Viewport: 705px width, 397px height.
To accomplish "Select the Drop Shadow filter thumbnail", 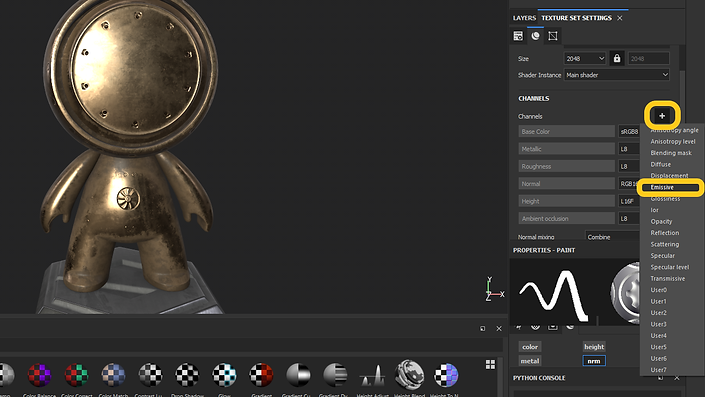I will [187, 375].
